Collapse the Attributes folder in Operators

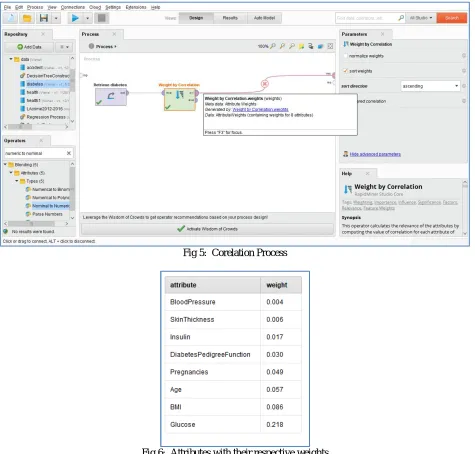(x=11, y=173)
